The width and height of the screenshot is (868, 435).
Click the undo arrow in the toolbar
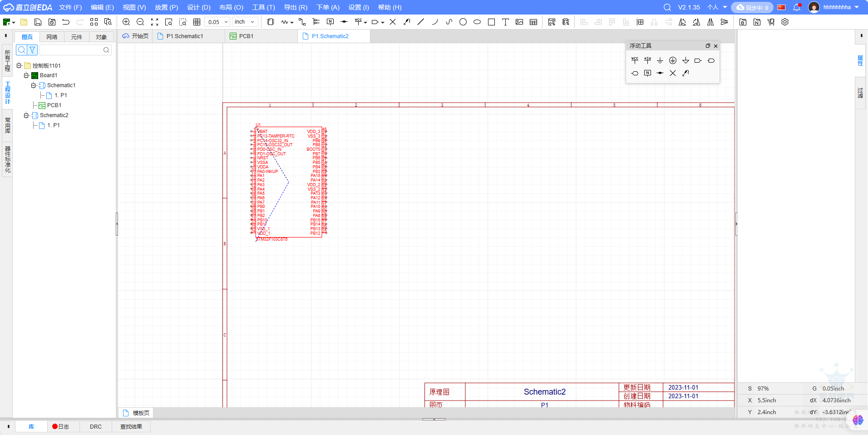click(x=66, y=22)
